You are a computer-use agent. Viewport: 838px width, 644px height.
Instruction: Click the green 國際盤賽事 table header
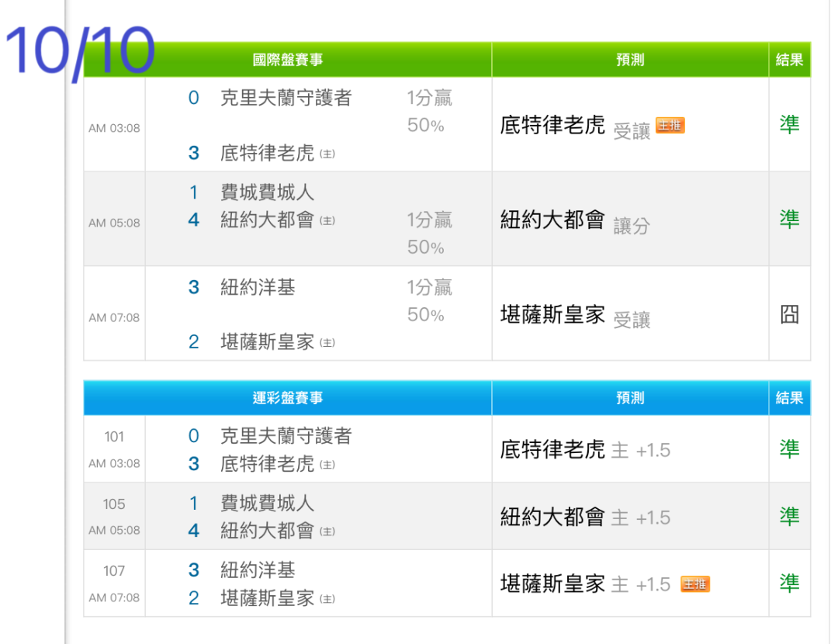pos(288,59)
